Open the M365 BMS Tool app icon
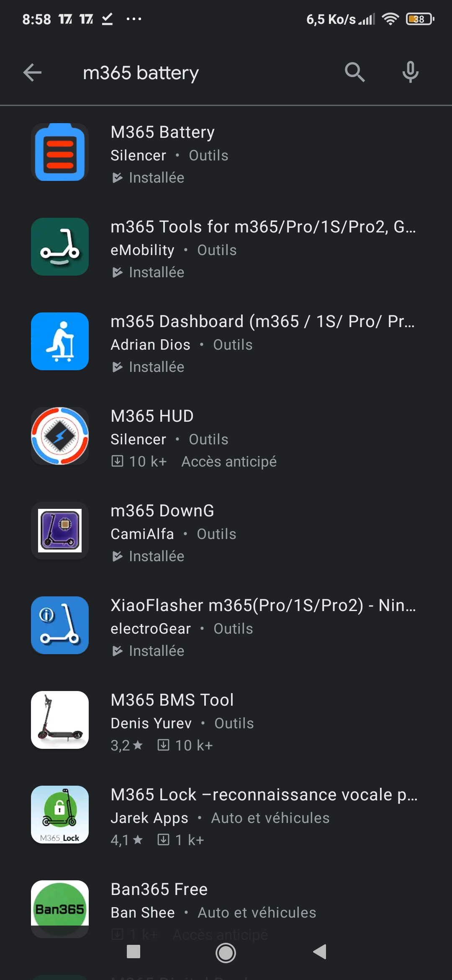Image resolution: width=452 pixels, height=980 pixels. (60, 720)
